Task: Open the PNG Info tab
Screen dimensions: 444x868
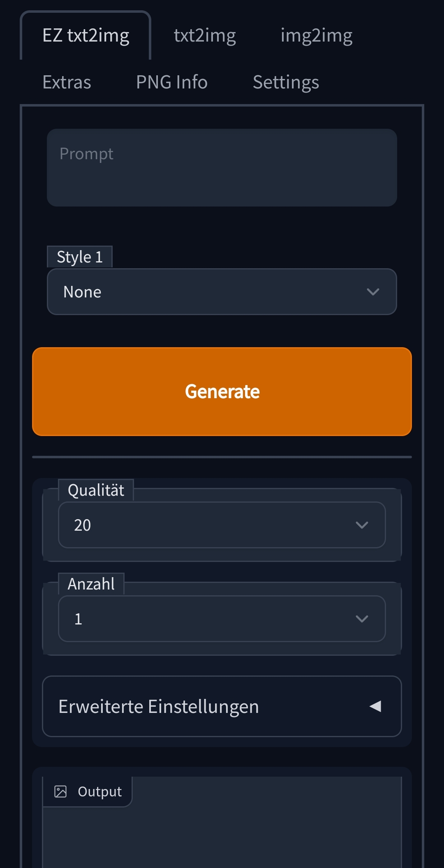Action: click(x=172, y=82)
